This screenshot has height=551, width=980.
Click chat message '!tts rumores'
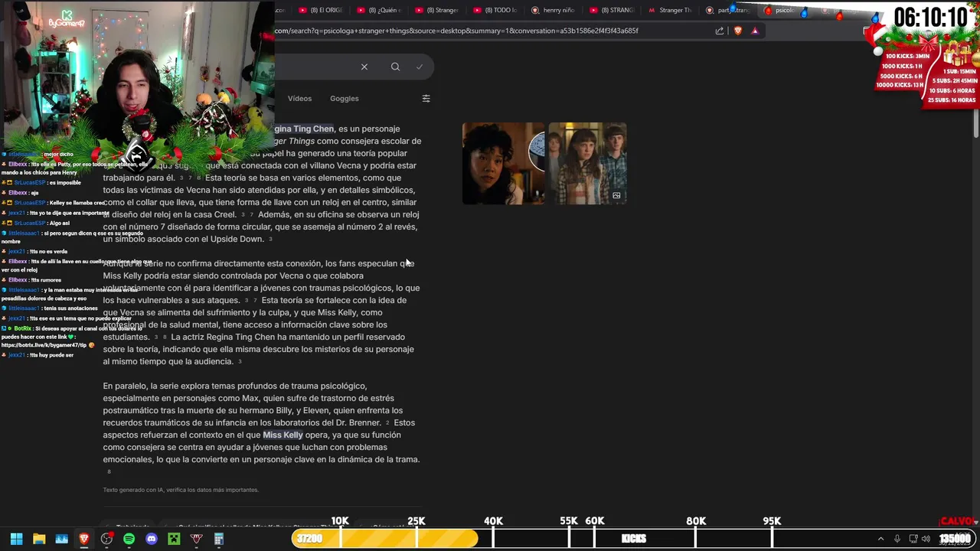tap(46, 279)
